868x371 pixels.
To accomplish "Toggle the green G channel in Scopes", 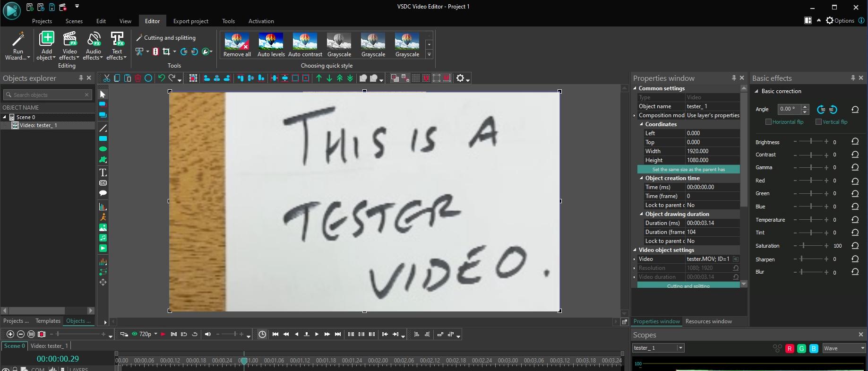I will (x=801, y=348).
